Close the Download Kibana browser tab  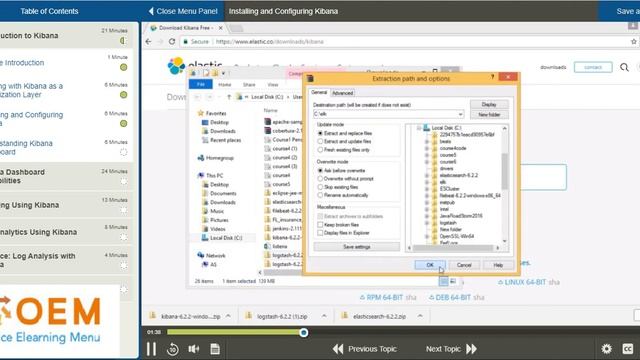(x=220, y=28)
